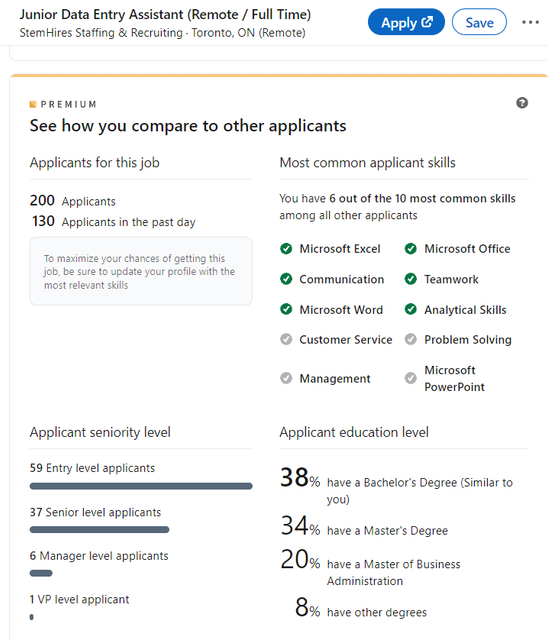Screen dimensions: 548x640
Task: Click the Customer Service gray checkmark
Action: pyautogui.click(x=286, y=339)
